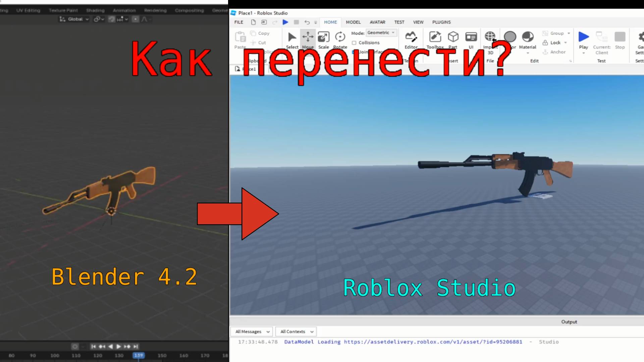644x362 pixels.
Task: Switch to the AVATAR ribbon tab
Action: coord(377,22)
